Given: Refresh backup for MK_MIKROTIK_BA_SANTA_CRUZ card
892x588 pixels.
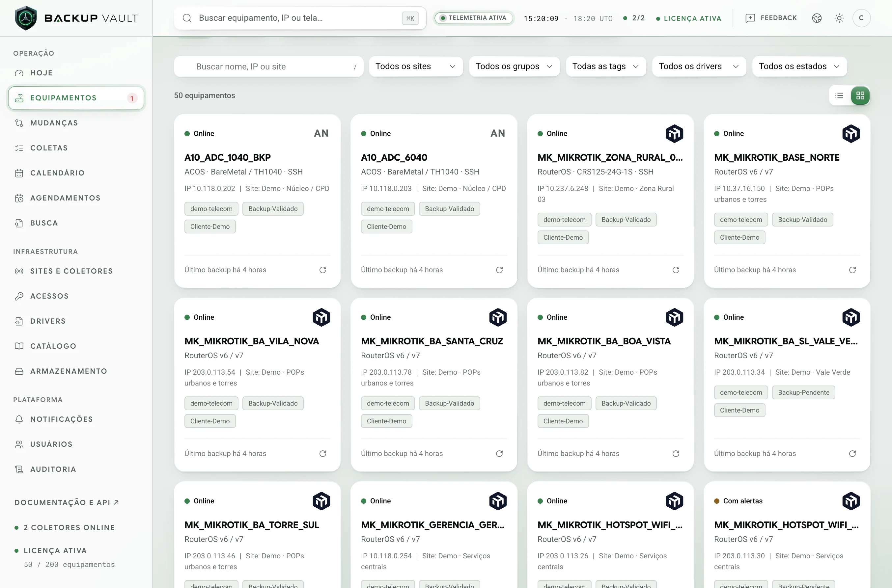Looking at the screenshot, I should pyautogui.click(x=499, y=454).
